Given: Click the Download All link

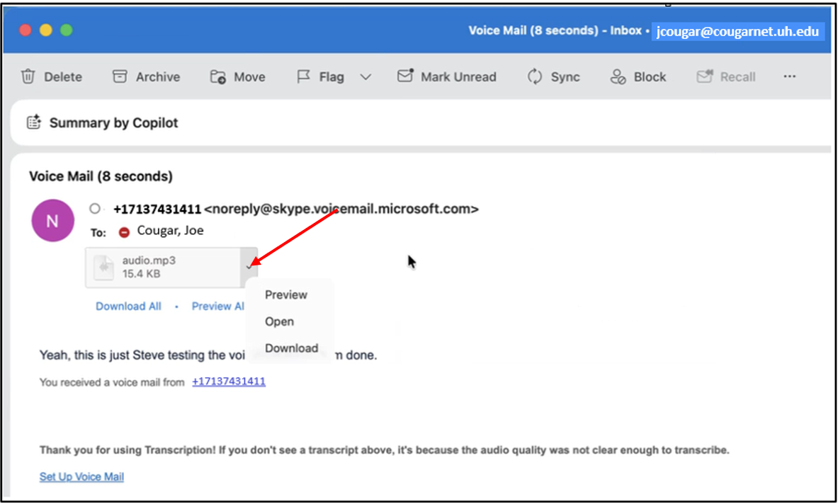Looking at the screenshot, I should pos(128,306).
